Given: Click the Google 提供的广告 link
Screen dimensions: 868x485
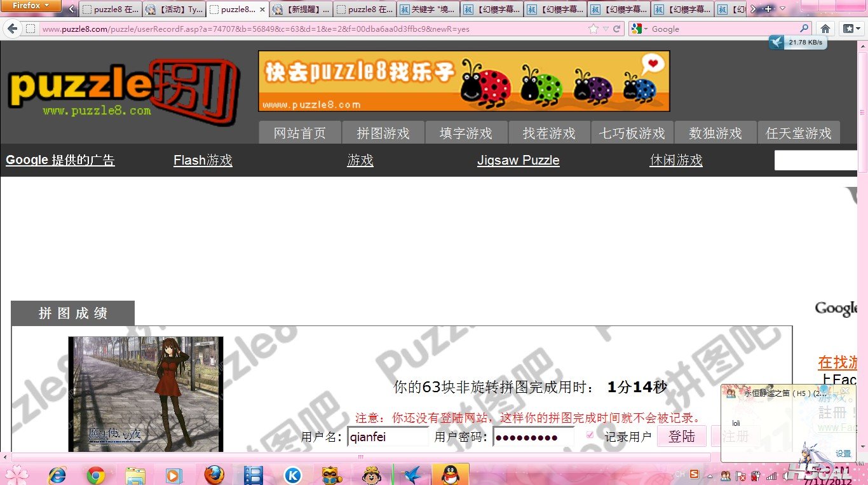Looking at the screenshot, I should coord(60,160).
